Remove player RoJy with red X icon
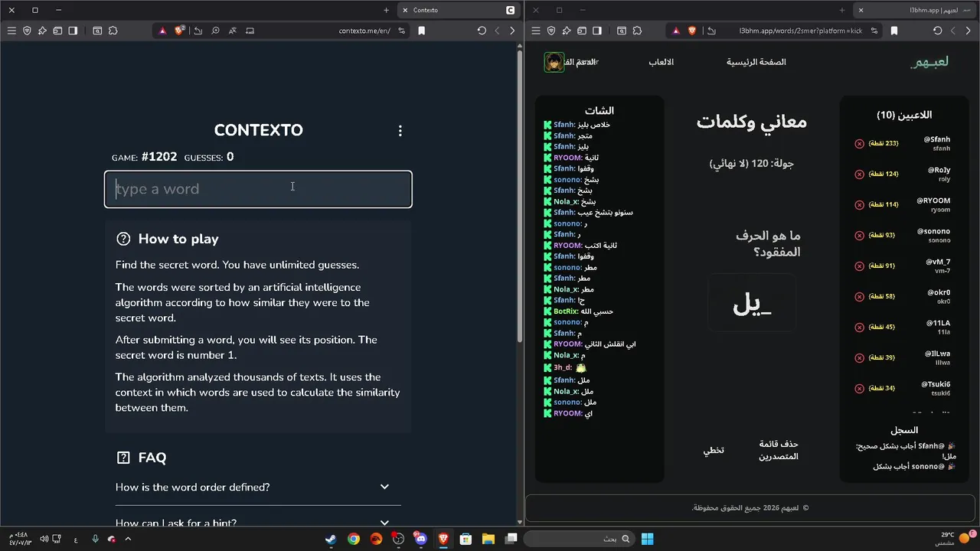Viewport: 980px width, 551px height. (x=859, y=174)
